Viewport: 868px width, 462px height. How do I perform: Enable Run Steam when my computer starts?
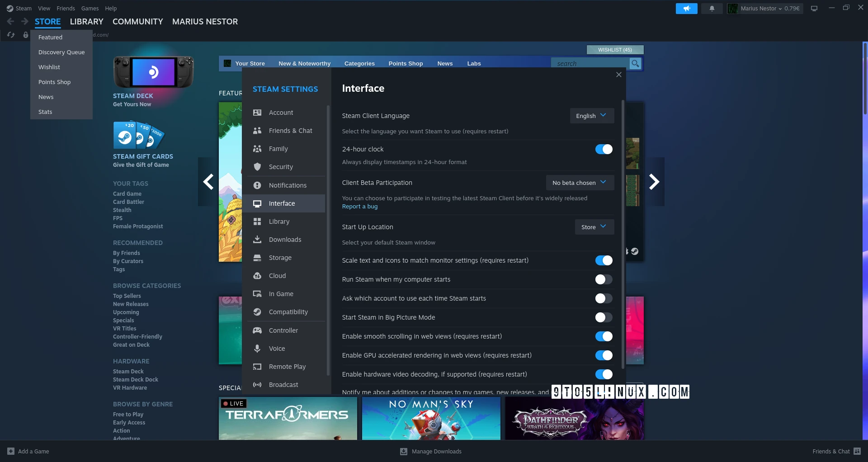pos(603,279)
